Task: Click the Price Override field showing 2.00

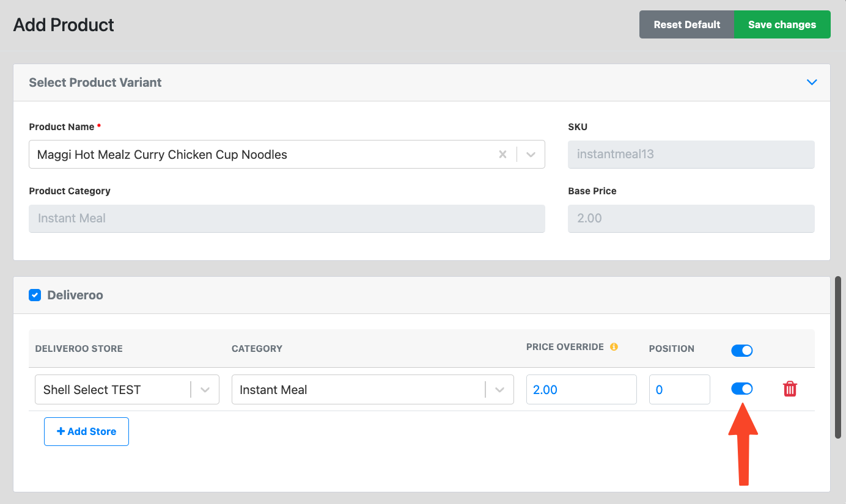Action: pyautogui.click(x=581, y=390)
